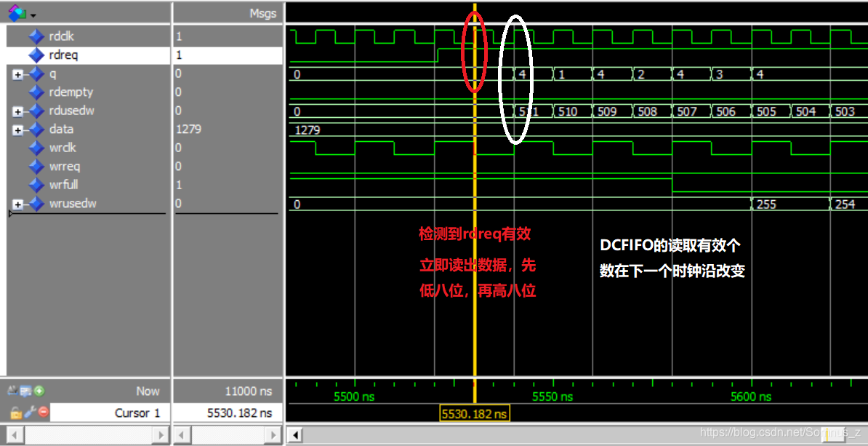868x446 pixels.
Task: Click the diamond icon of rdusedw signal
Action: 36,111
